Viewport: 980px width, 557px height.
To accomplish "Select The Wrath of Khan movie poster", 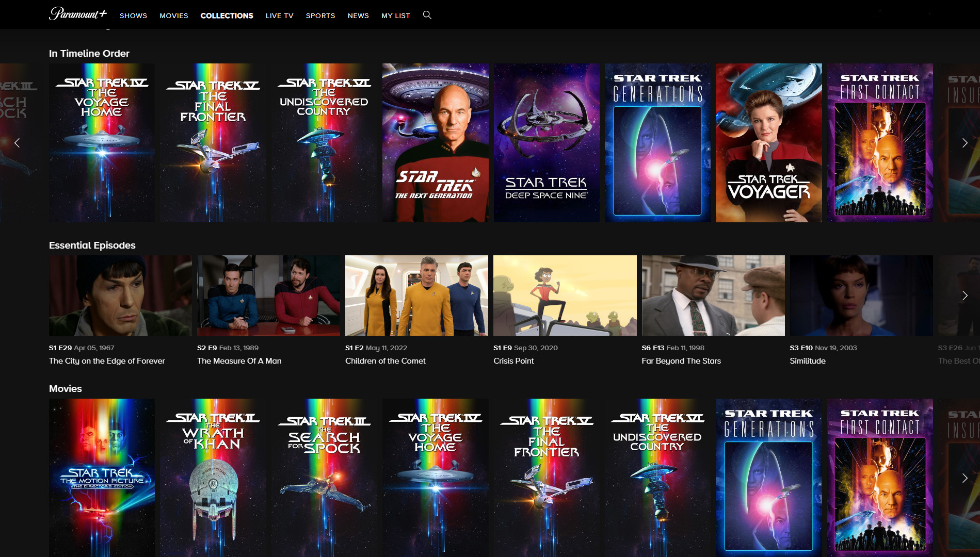I will tap(213, 477).
